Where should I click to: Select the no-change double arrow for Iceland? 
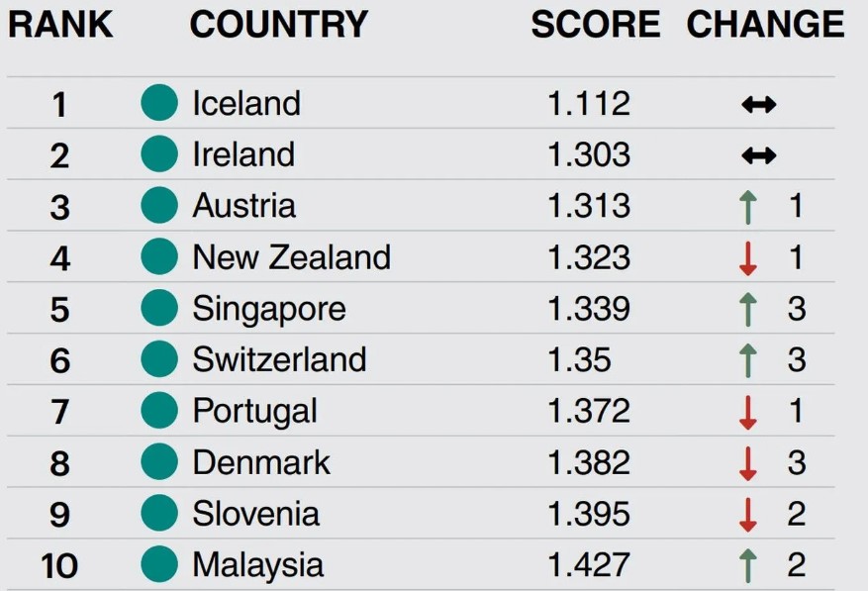(759, 104)
